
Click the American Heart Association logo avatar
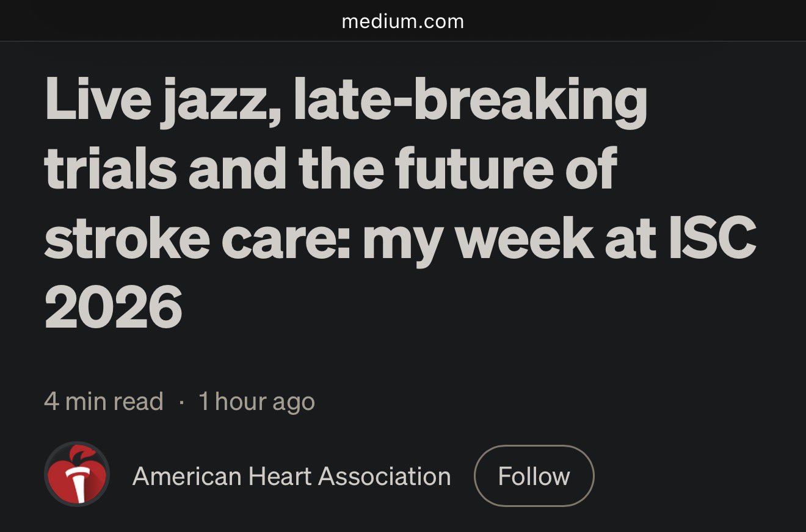pos(77,474)
